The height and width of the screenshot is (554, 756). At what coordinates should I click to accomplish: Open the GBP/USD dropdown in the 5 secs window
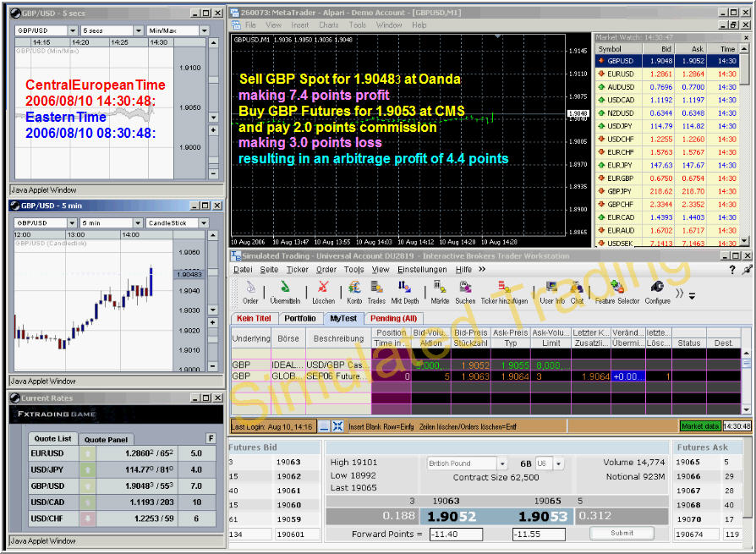pos(73,30)
